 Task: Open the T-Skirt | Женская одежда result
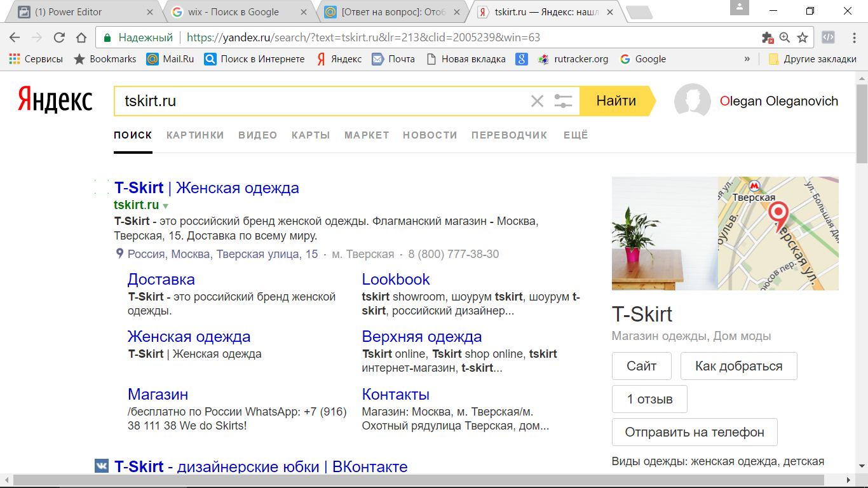(x=207, y=188)
